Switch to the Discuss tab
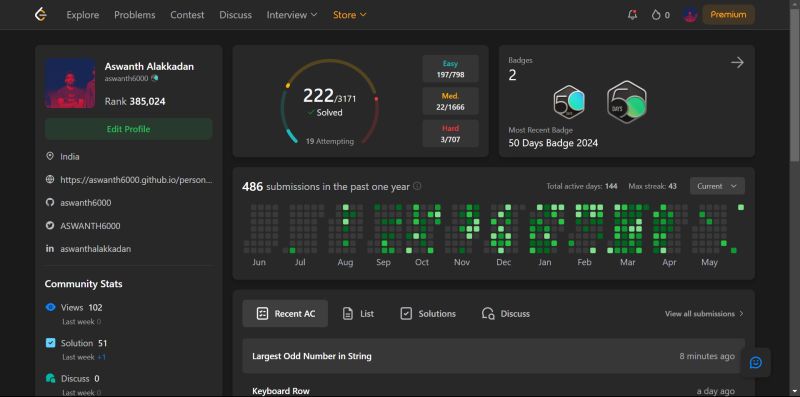The width and height of the screenshot is (800, 397). 506,313
